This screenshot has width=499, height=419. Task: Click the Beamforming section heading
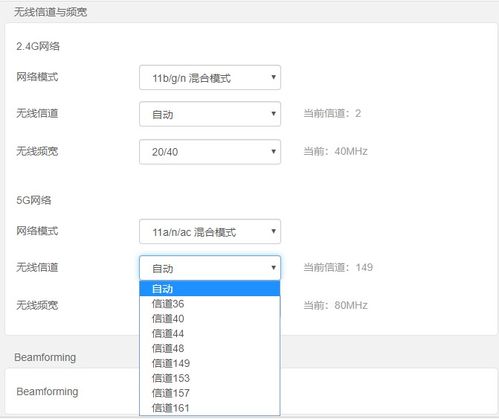click(45, 357)
